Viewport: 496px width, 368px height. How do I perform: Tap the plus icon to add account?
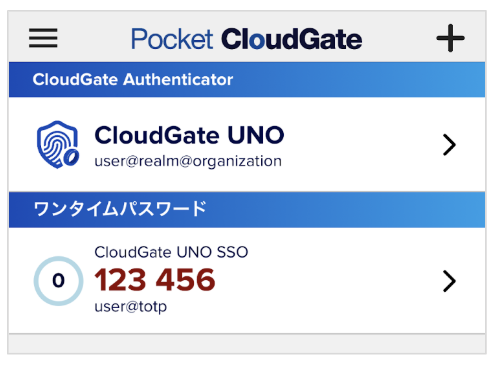pyautogui.click(x=450, y=38)
